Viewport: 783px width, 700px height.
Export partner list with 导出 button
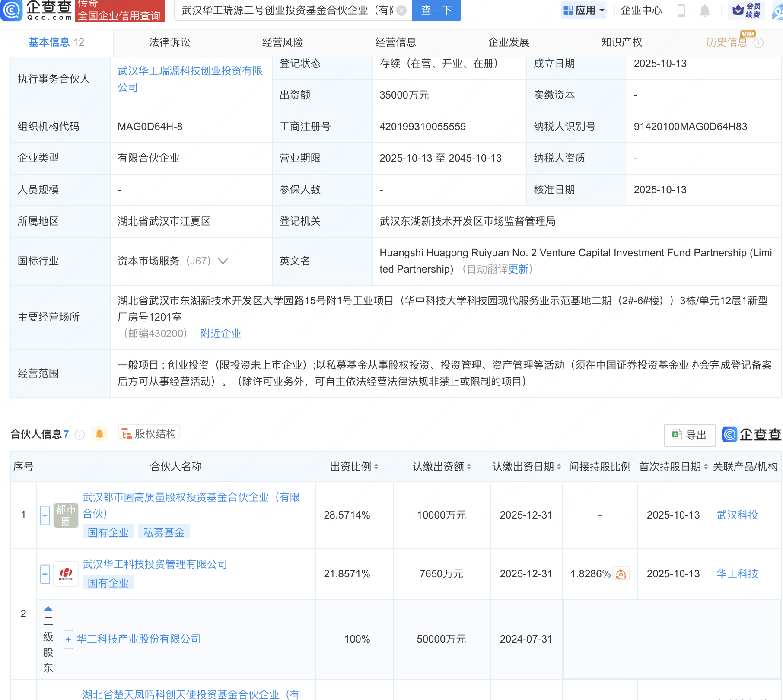(689, 435)
